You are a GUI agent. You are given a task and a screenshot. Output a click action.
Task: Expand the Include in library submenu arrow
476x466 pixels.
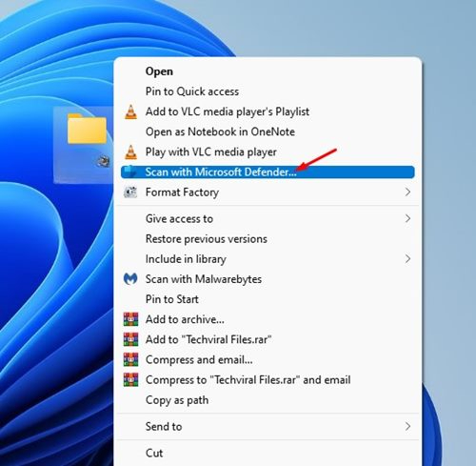coord(407,259)
